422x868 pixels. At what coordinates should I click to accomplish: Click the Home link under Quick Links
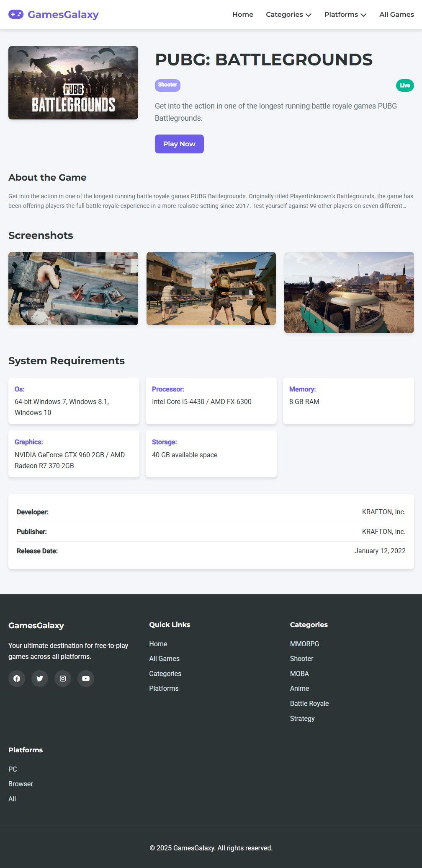(x=158, y=644)
